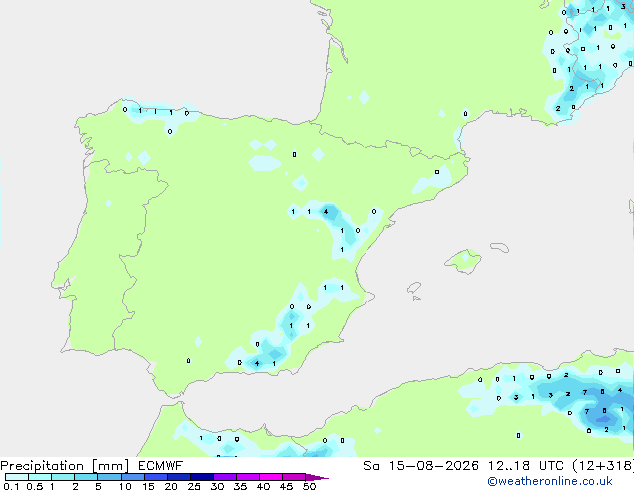
Task: Pick the 25–30 mm dark navy swatch
Action: pyautogui.click(x=201, y=477)
